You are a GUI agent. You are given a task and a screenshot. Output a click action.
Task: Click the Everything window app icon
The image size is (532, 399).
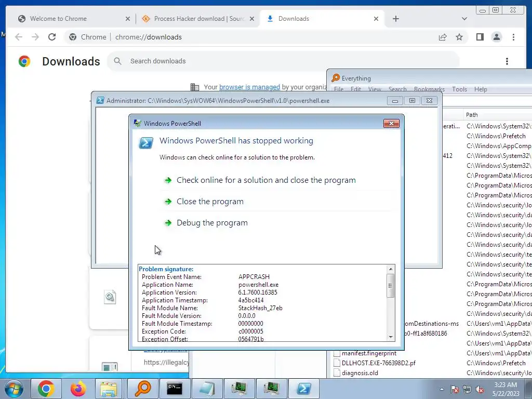coord(336,78)
